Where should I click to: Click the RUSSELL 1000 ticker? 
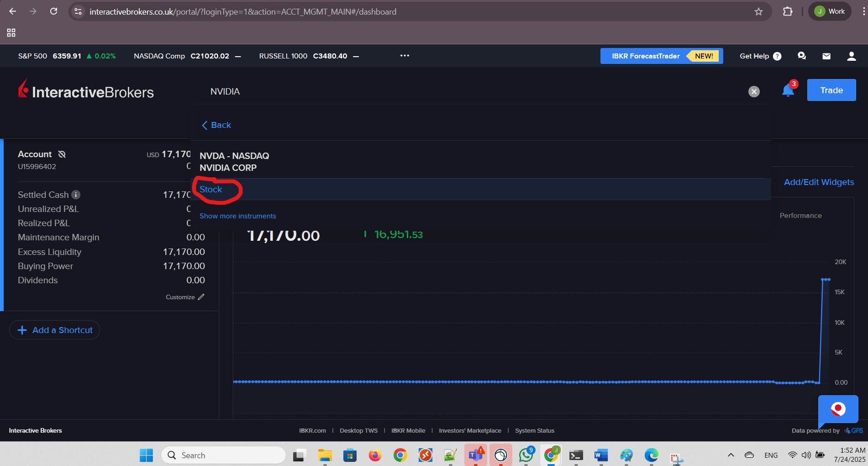point(309,56)
